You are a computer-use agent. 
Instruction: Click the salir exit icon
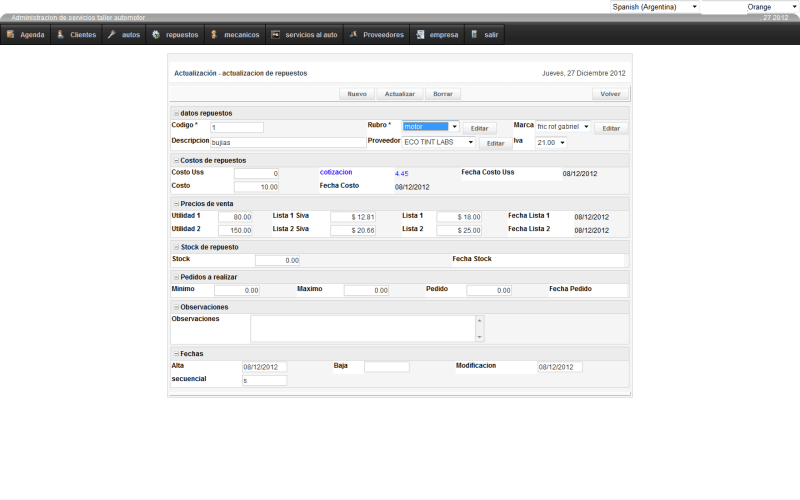474,35
